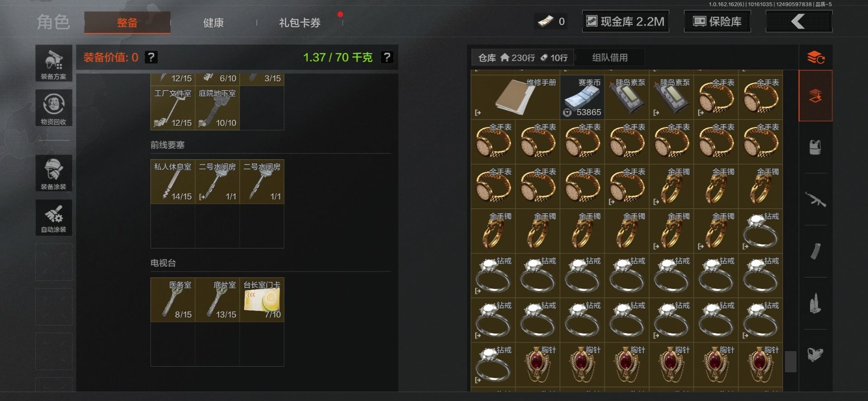Image resolution: width=868 pixels, height=401 pixels.
Task: Open the 组队借用 tab
Action: (610, 57)
